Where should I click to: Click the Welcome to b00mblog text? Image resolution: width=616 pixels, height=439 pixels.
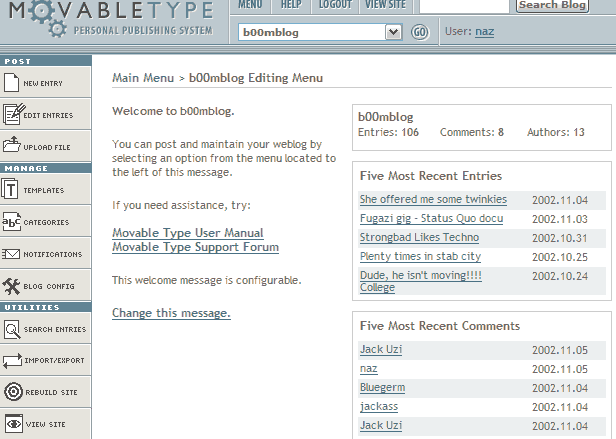pos(173,111)
